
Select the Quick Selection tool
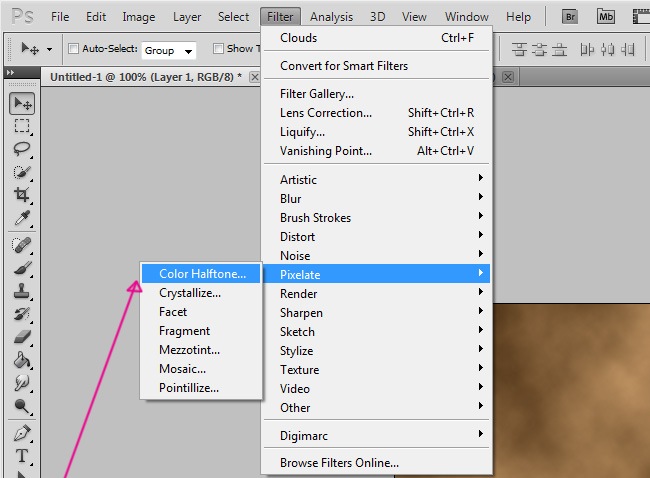coord(22,172)
